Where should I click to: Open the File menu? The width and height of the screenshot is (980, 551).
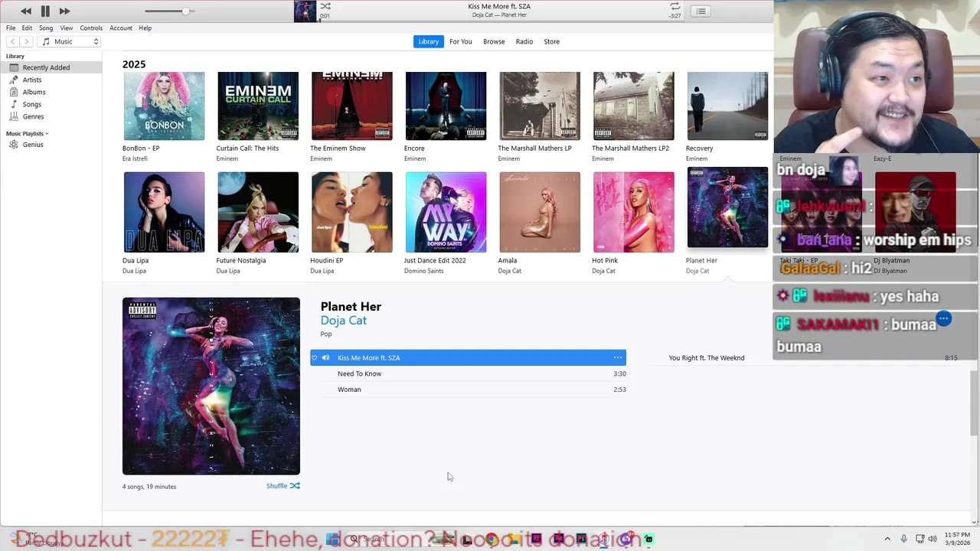click(11, 28)
